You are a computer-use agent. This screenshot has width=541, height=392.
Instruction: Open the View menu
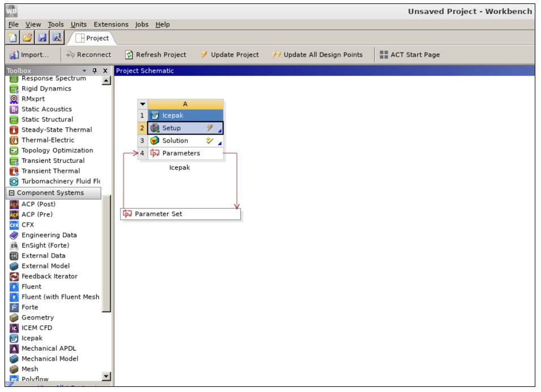coord(33,24)
